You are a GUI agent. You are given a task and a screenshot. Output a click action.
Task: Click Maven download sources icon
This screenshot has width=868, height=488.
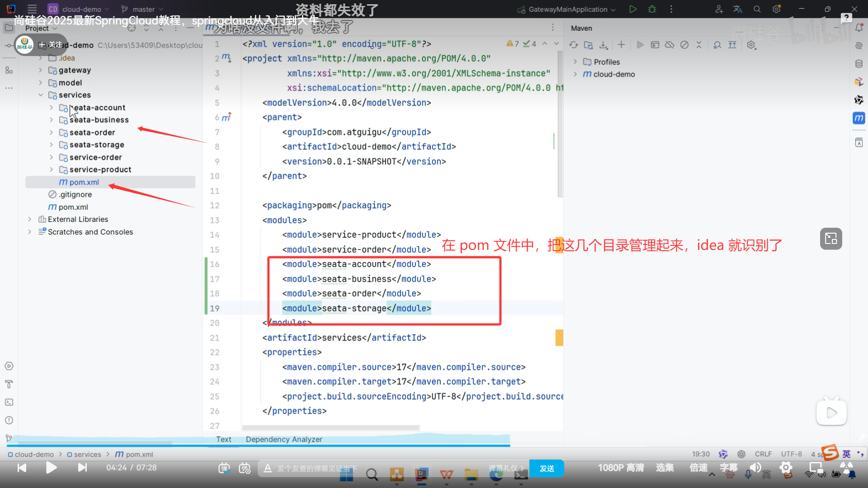[604, 45]
